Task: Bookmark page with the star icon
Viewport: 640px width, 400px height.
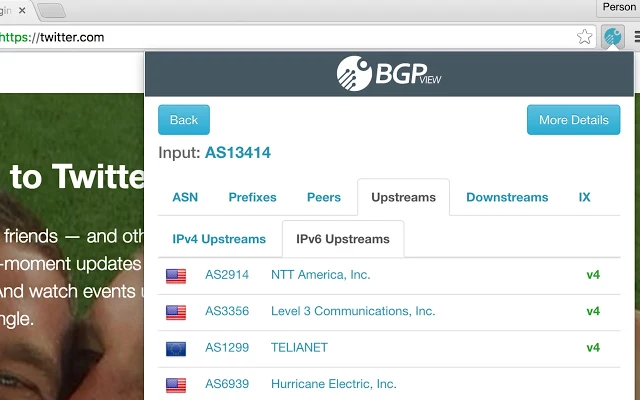Action: pyautogui.click(x=584, y=37)
